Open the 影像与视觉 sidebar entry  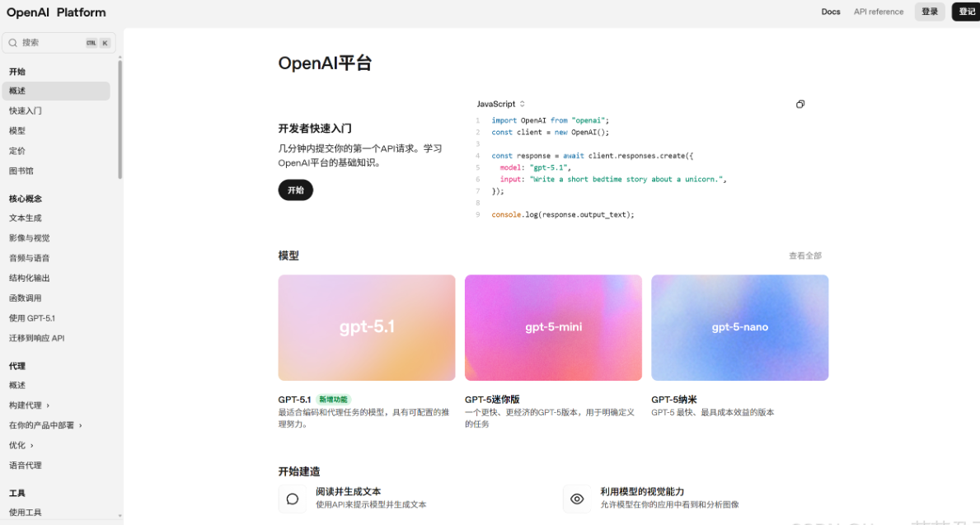35,237
